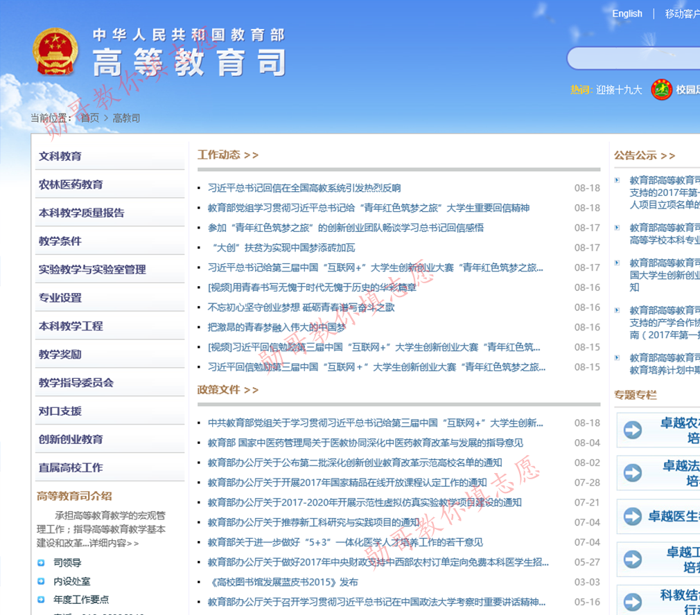Open article 不忘初心坚守创业梦想
This screenshot has height=615, width=700.
[x=301, y=307]
